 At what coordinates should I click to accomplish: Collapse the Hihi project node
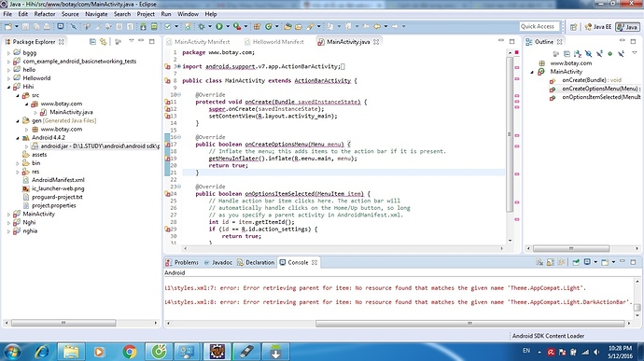(8, 87)
